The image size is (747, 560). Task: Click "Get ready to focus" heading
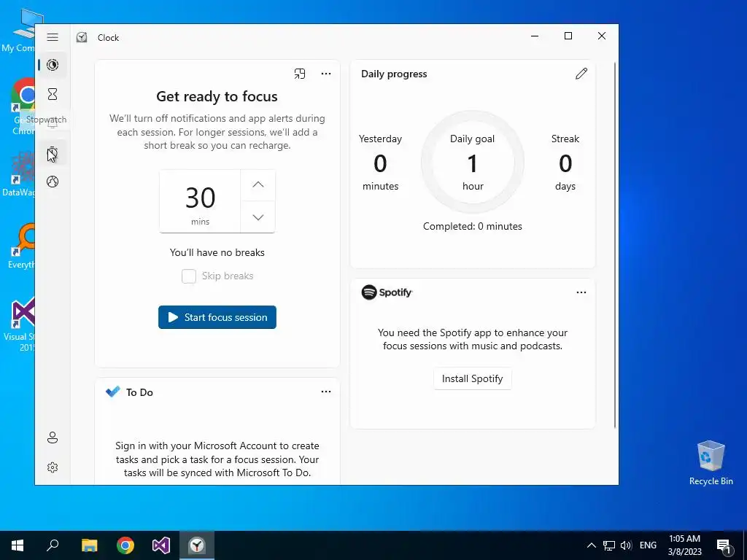tap(217, 96)
